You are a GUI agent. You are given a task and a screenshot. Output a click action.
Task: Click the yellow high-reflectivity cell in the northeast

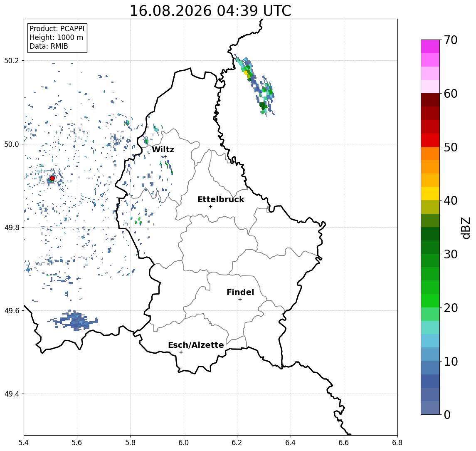tap(246, 73)
